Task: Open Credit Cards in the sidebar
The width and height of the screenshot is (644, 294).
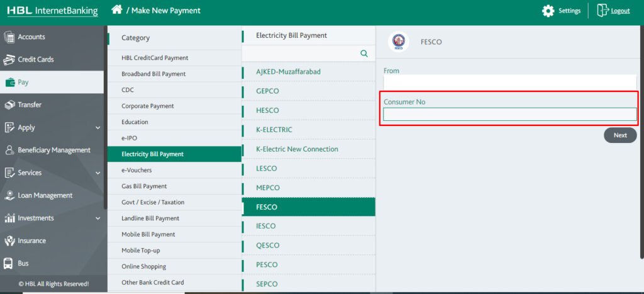Action: click(x=52, y=60)
